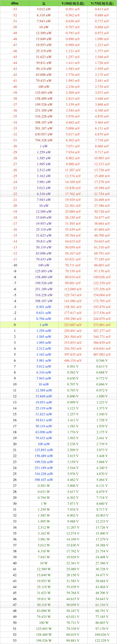Select the 100 W cell
Image resolution: width=117 pixels, height=644 pixels.
pyautogui.click(x=44, y=623)
